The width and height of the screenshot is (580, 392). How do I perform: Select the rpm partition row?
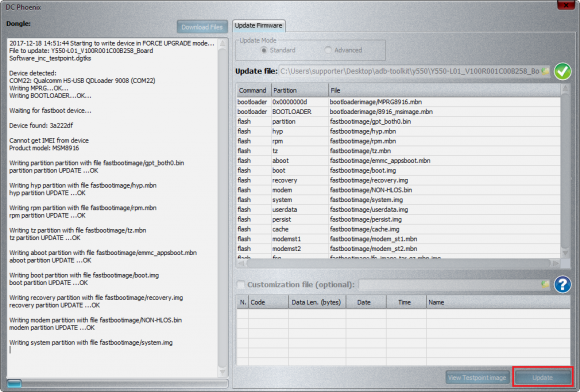tap(398, 141)
